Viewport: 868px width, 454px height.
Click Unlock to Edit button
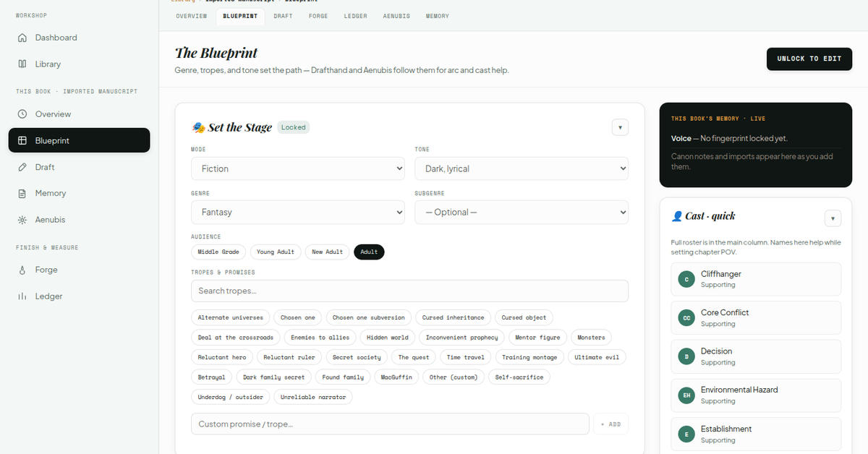(x=809, y=59)
